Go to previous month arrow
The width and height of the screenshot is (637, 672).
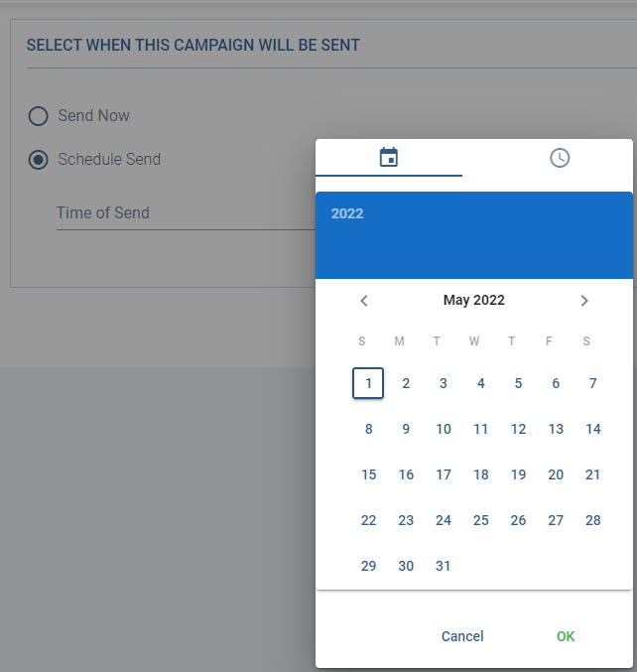(x=364, y=301)
